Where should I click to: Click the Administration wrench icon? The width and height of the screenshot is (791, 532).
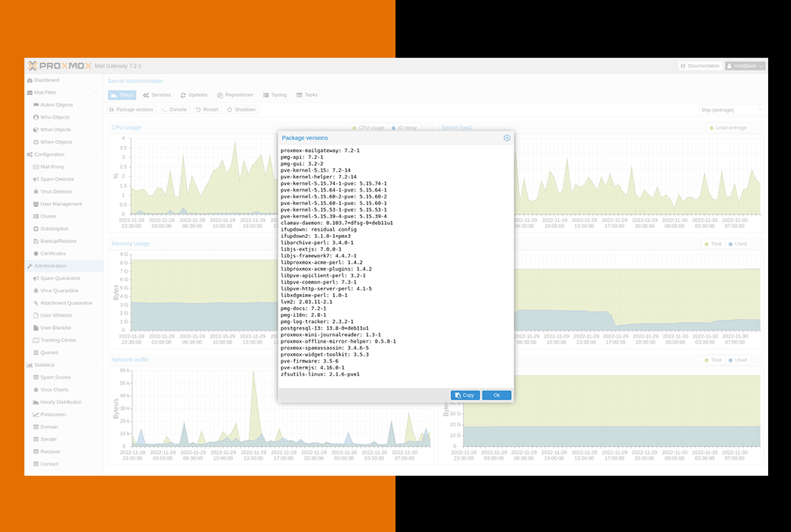(30, 266)
